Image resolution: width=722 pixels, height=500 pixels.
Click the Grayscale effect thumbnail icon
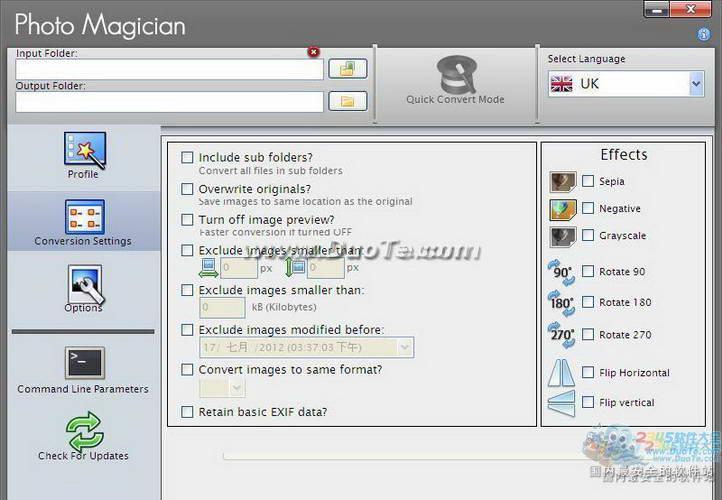(x=563, y=237)
